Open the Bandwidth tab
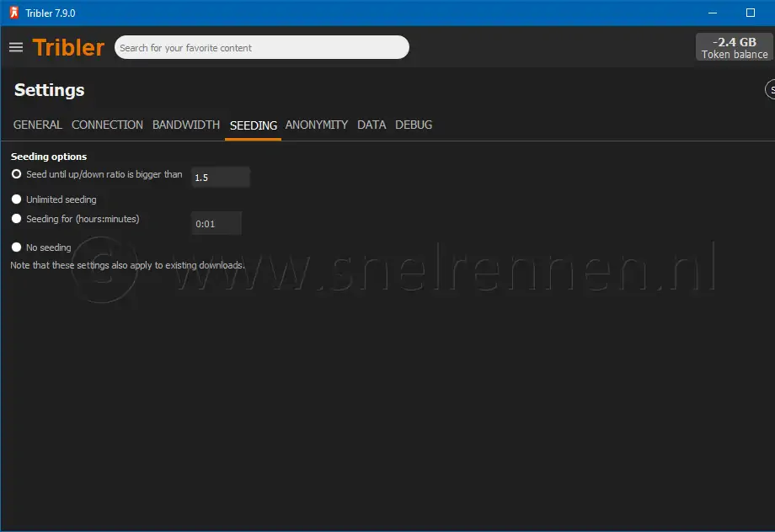Screen dimensions: 775x532 (x=186, y=125)
